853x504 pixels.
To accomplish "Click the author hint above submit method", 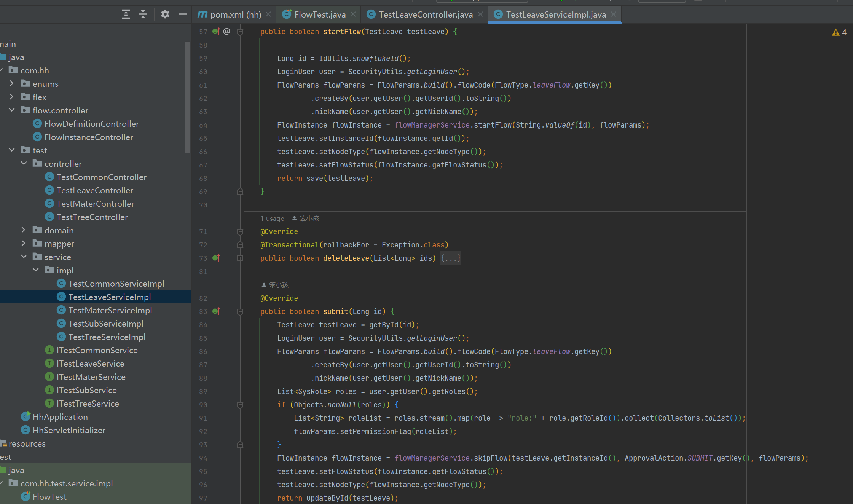I will click(x=275, y=285).
